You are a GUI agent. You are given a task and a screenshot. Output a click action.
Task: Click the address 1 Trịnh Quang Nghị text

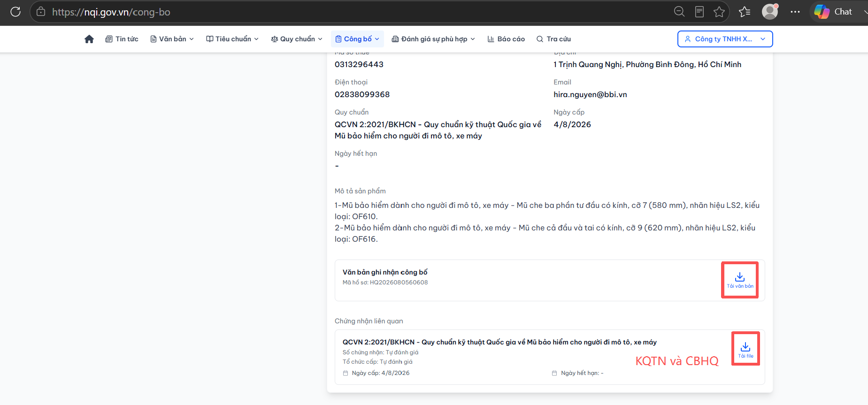[647, 64]
